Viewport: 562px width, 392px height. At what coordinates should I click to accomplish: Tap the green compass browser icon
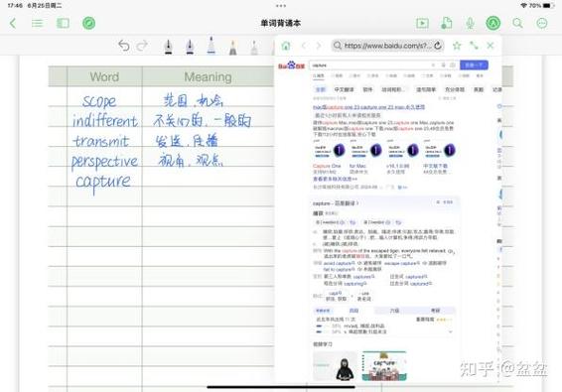click(89, 23)
